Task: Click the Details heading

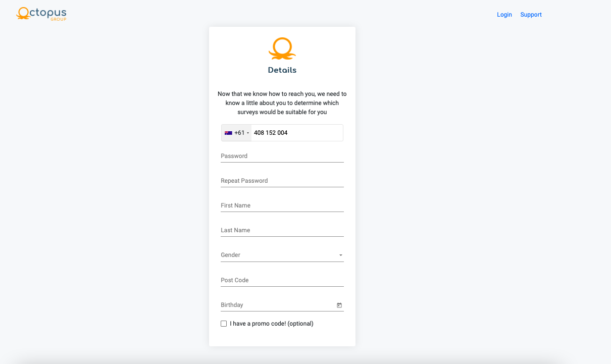Action: point(282,70)
